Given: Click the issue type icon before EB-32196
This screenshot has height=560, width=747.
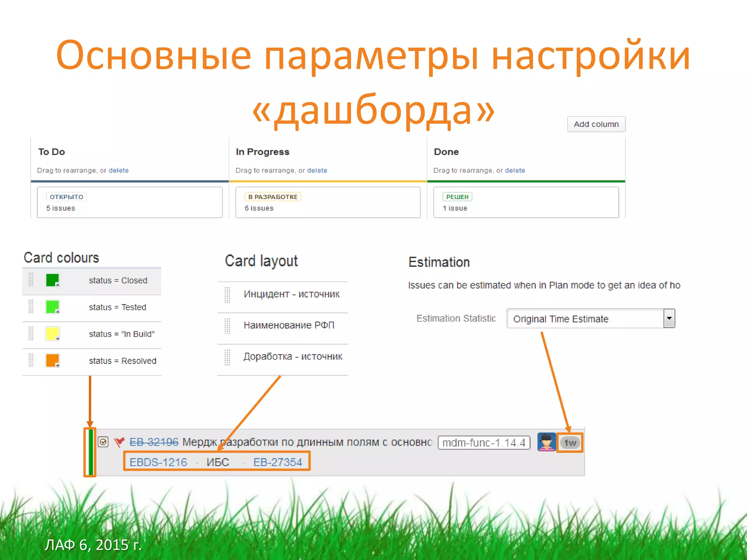Looking at the screenshot, I should pyautogui.click(x=103, y=442).
